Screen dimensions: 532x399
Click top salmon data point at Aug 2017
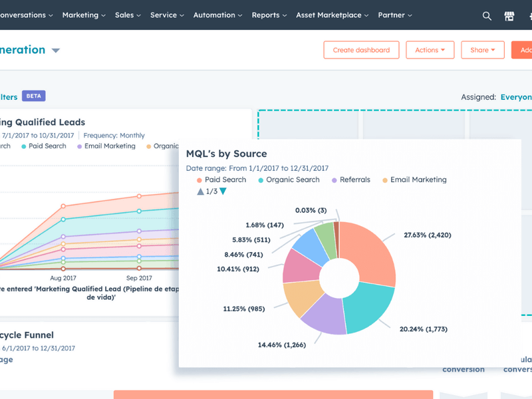[x=63, y=206]
